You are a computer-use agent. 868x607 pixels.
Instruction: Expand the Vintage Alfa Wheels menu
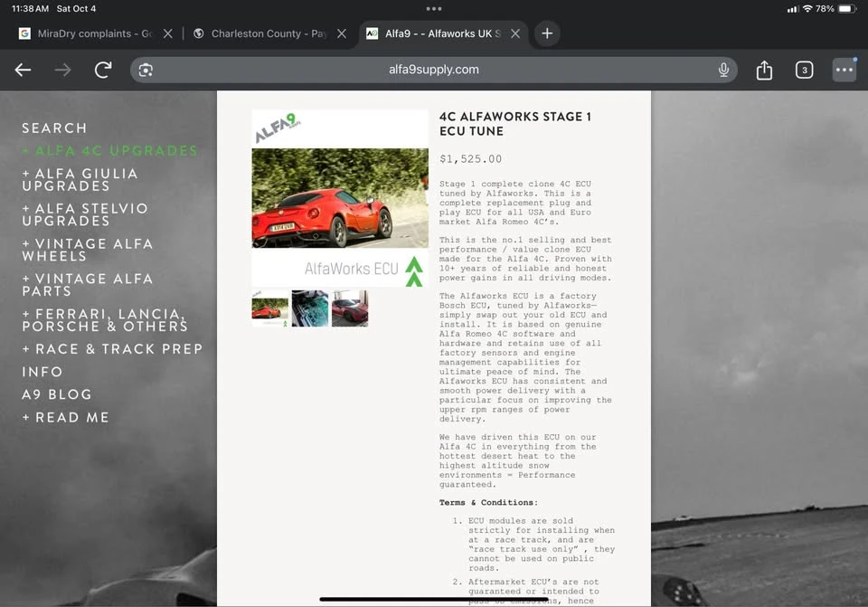tap(88, 250)
